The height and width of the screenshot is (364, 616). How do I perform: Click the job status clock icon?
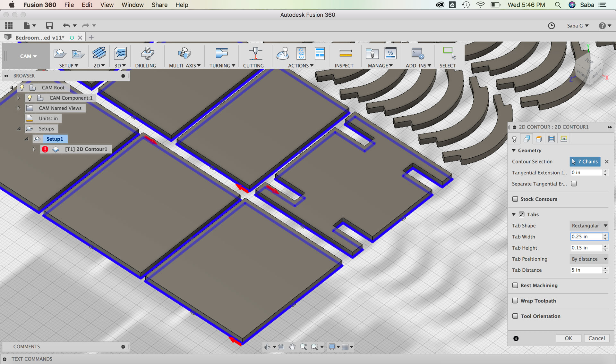pos(551,26)
